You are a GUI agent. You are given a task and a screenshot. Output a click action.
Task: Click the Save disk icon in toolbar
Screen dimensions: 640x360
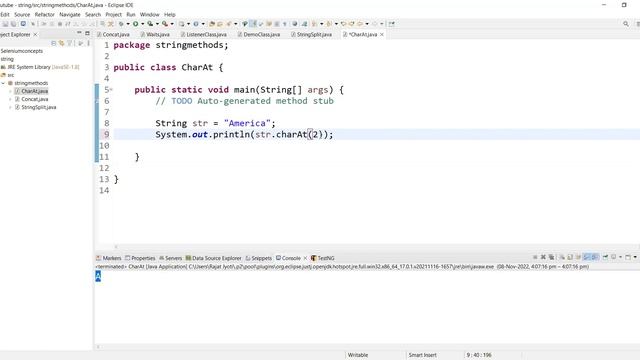tap(5, 24)
